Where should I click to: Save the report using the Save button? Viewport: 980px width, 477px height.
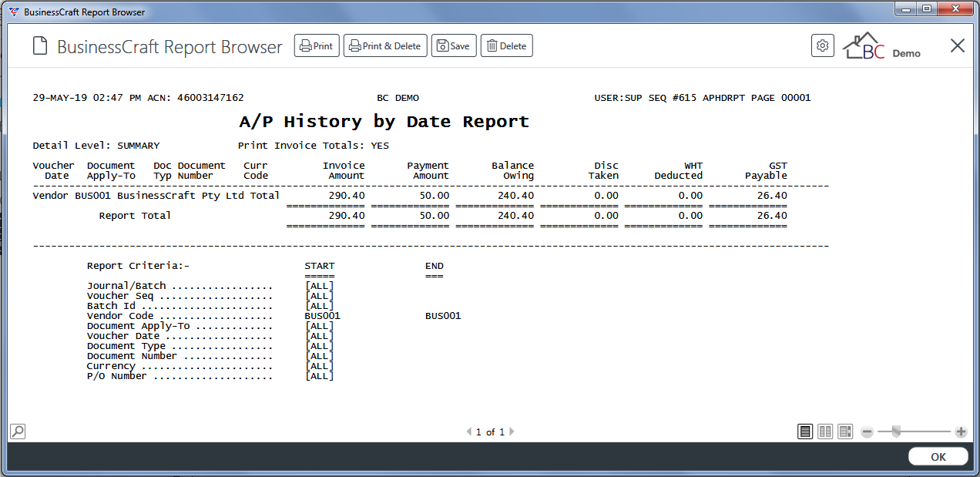[454, 46]
